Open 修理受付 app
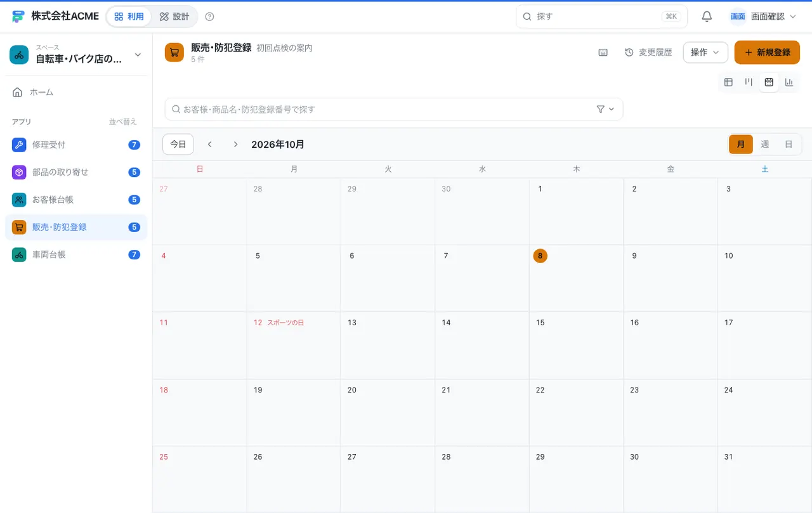 76,145
